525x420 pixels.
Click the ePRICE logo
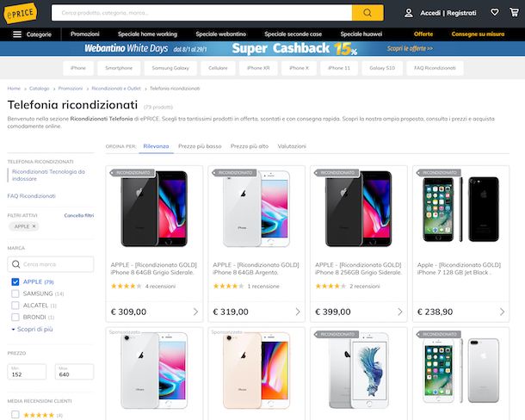click(20, 13)
